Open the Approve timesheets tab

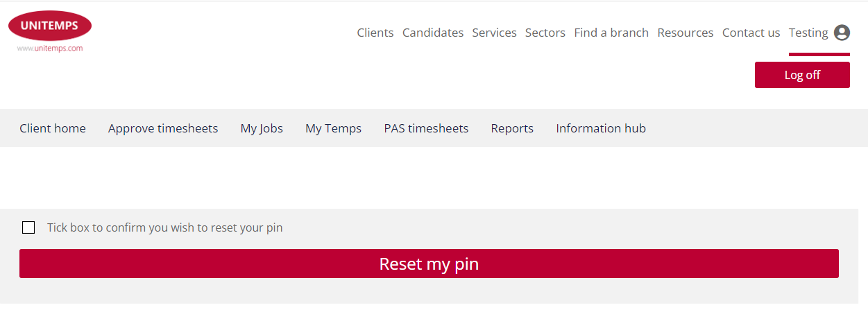[163, 128]
